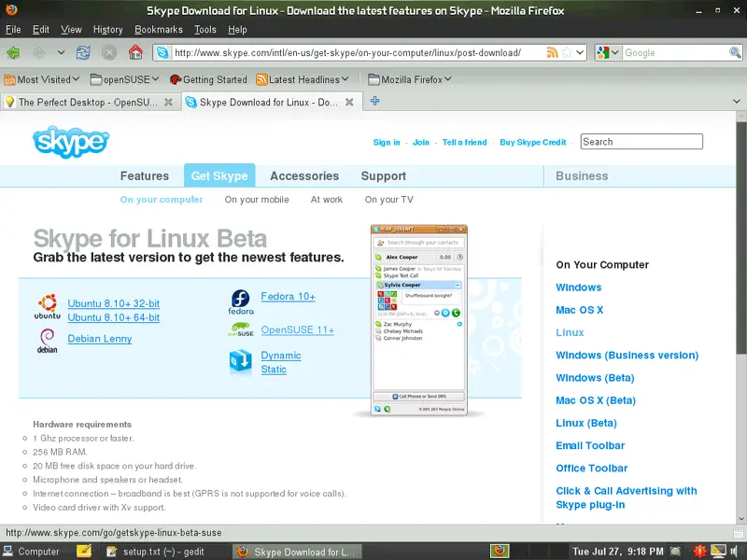Click the Debian swirl logo

pos(48,342)
